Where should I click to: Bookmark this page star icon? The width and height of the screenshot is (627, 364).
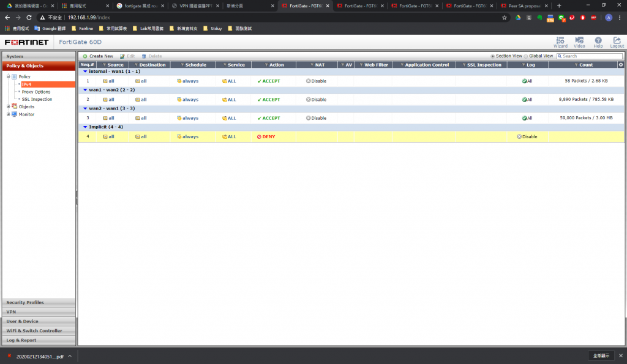(x=505, y=18)
